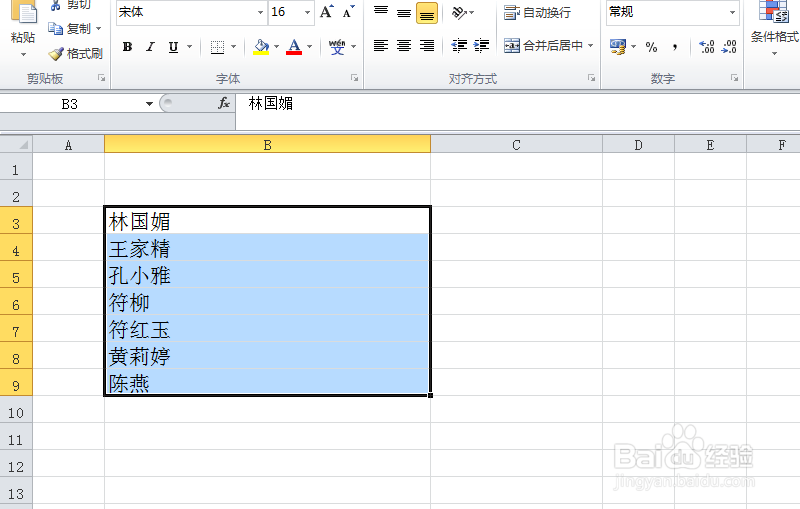Viewport: 800px width, 509px height.
Task: Center text horizontally
Action: 404,46
